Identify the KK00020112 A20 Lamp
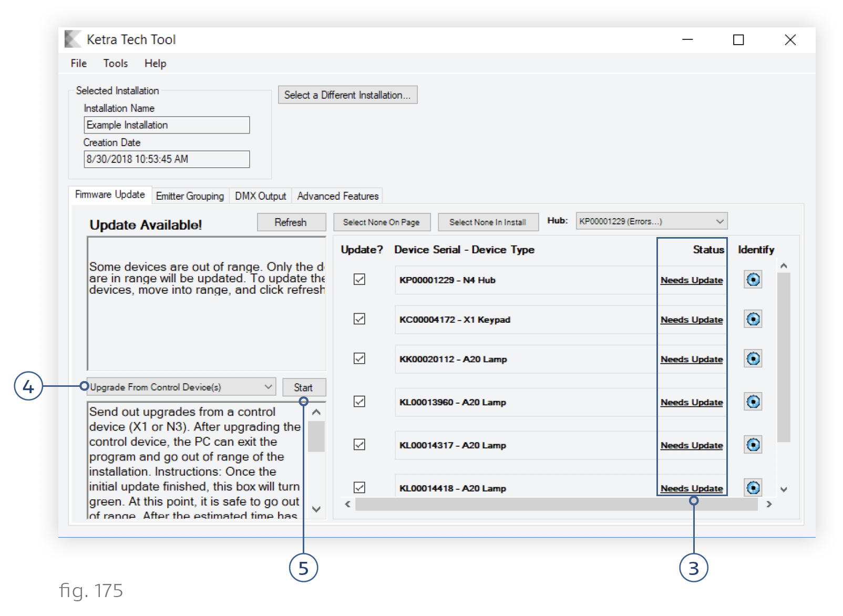This screenshot has width=843, height=616. (753, 359)
